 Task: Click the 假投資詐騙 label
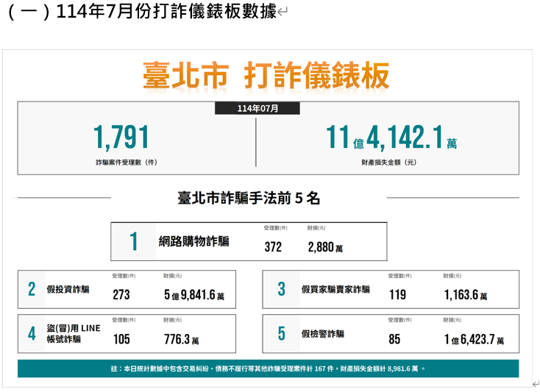68,290
